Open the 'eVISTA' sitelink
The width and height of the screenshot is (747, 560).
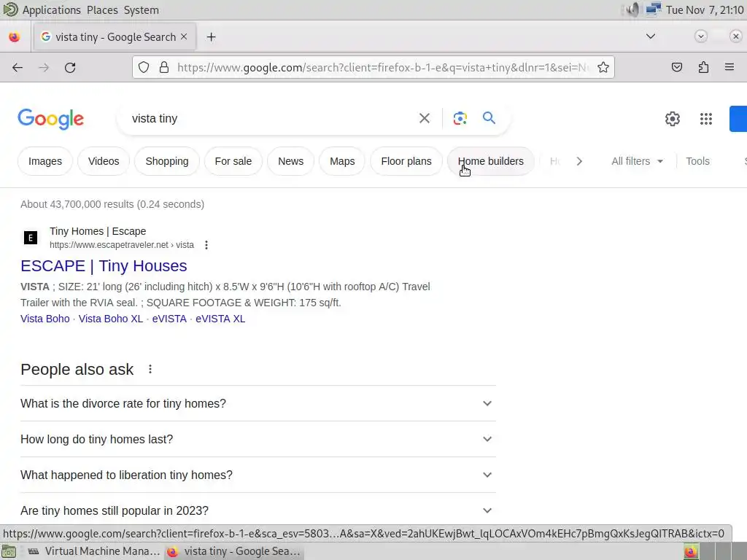[169, 319]
